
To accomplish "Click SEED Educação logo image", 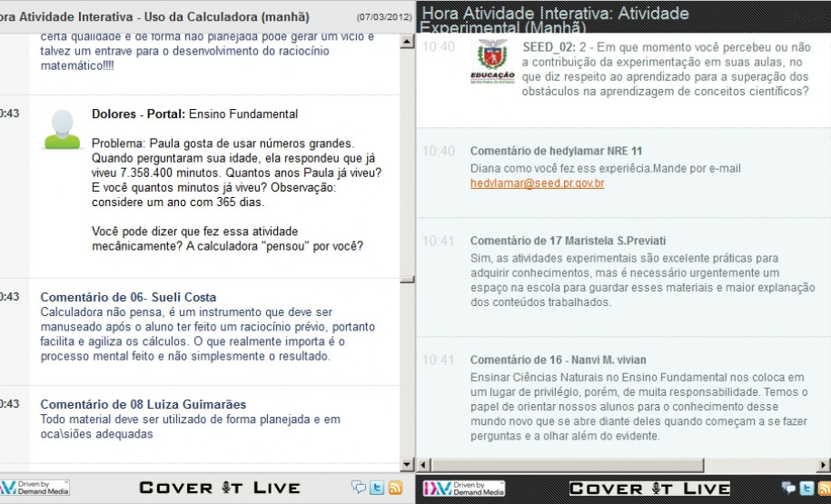I will 492,61.
